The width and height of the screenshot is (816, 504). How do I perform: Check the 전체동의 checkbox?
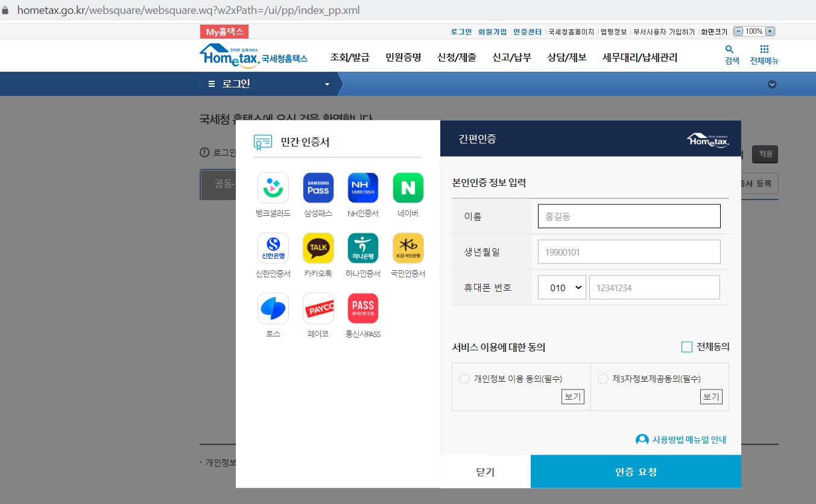coord(686,347)
